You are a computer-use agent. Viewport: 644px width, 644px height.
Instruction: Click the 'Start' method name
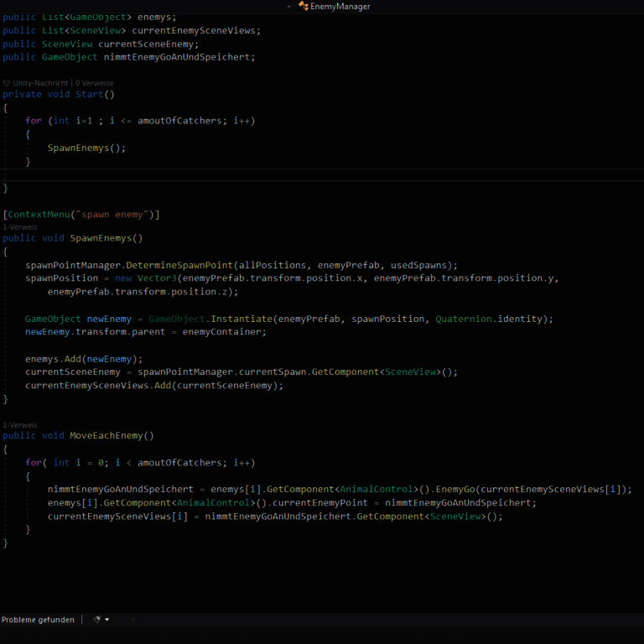tap(90, 94)
